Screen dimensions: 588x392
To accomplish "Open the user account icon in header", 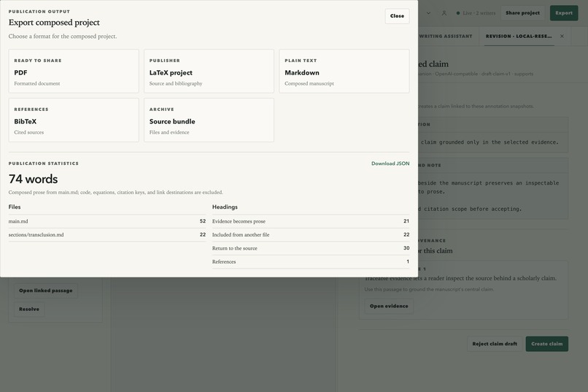I will click(444, 13).
